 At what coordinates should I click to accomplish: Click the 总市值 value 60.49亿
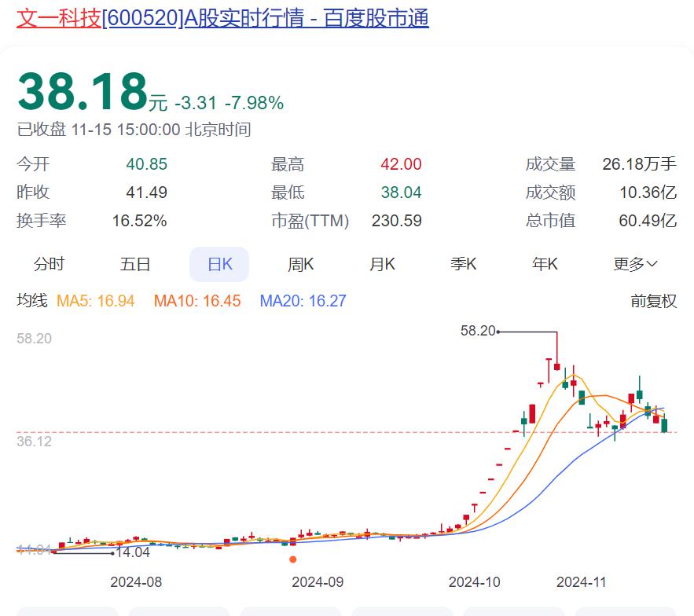648,221
